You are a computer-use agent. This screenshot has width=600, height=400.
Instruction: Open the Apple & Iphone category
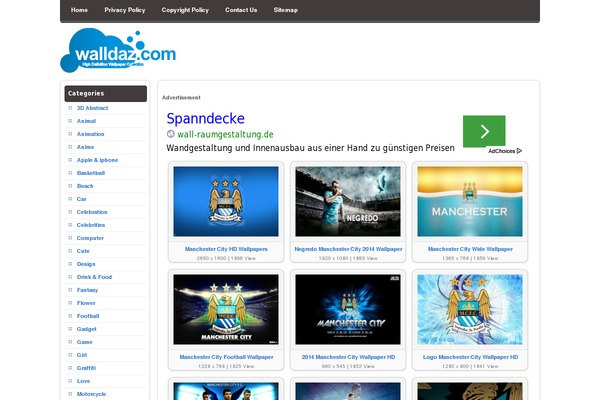point(97,160)
